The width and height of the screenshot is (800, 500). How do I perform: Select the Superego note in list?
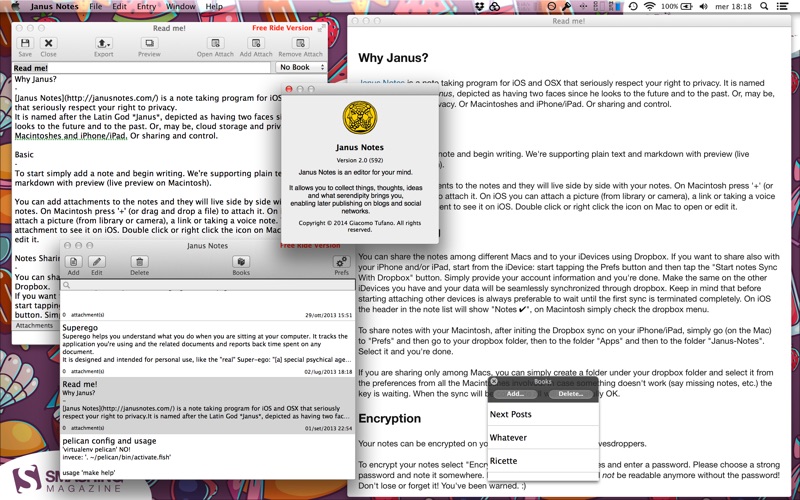[x=207, y=348]
